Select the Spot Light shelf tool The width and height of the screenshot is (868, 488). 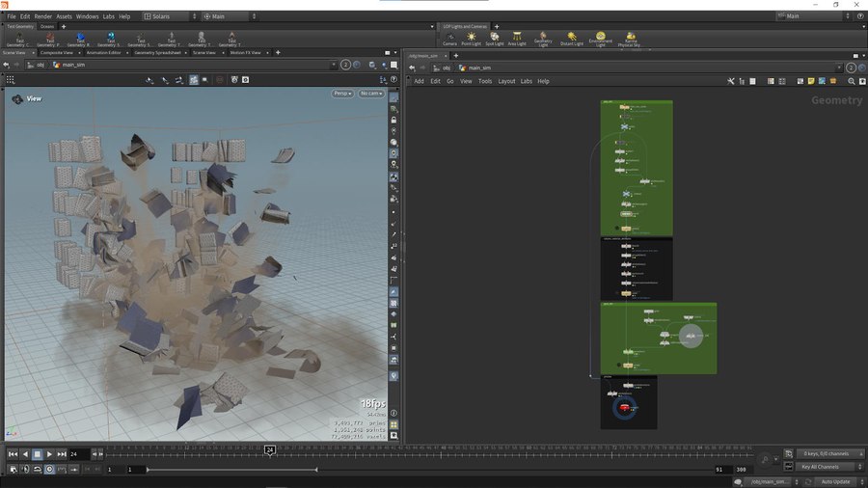coord(494,39)
